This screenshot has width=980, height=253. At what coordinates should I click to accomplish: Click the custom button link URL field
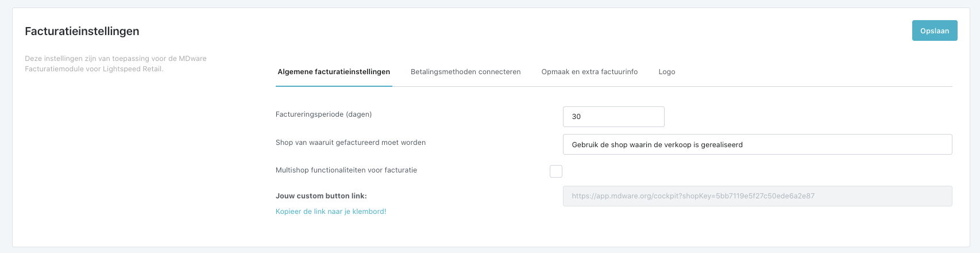tap(757, 196)
